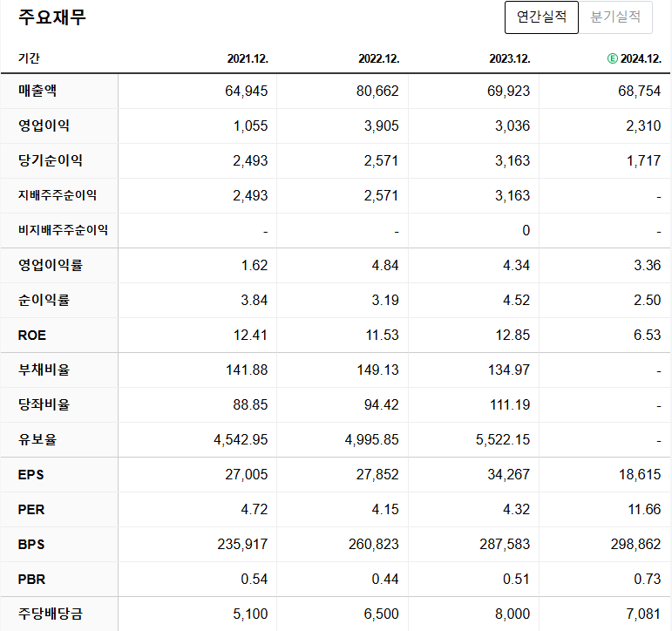Click the 매출액 row label
Image resolution: width=672 pixels, height=631 pixels.
point(37,91)
